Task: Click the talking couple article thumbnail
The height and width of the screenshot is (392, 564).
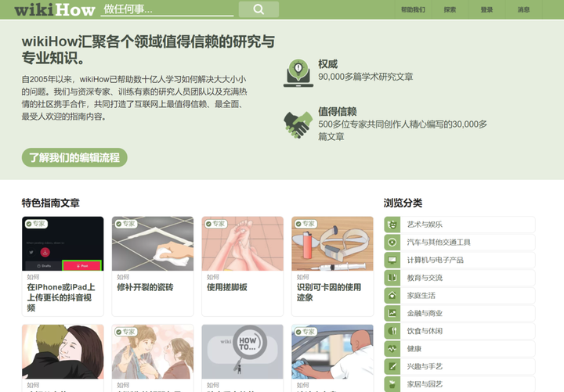Action: [x=153, y=352]
